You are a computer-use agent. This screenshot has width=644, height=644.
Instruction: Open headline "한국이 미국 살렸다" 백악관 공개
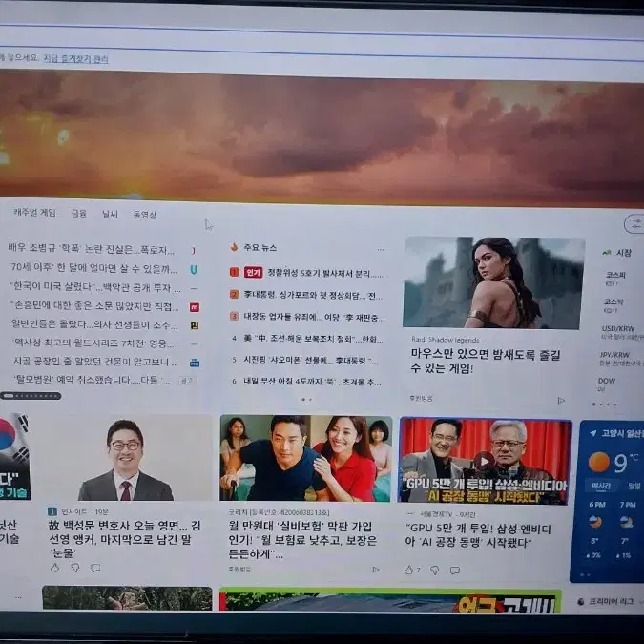pos(94,286)
